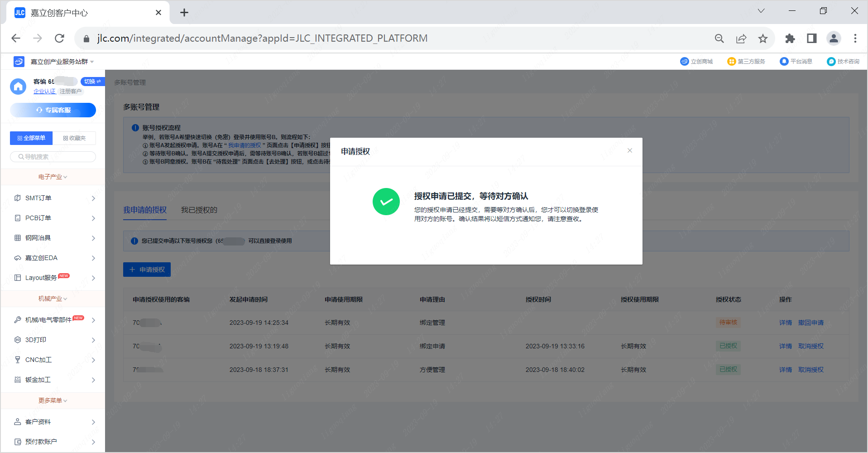
Task: Switch to 收藏夹 view
Action: pos(74,138)
